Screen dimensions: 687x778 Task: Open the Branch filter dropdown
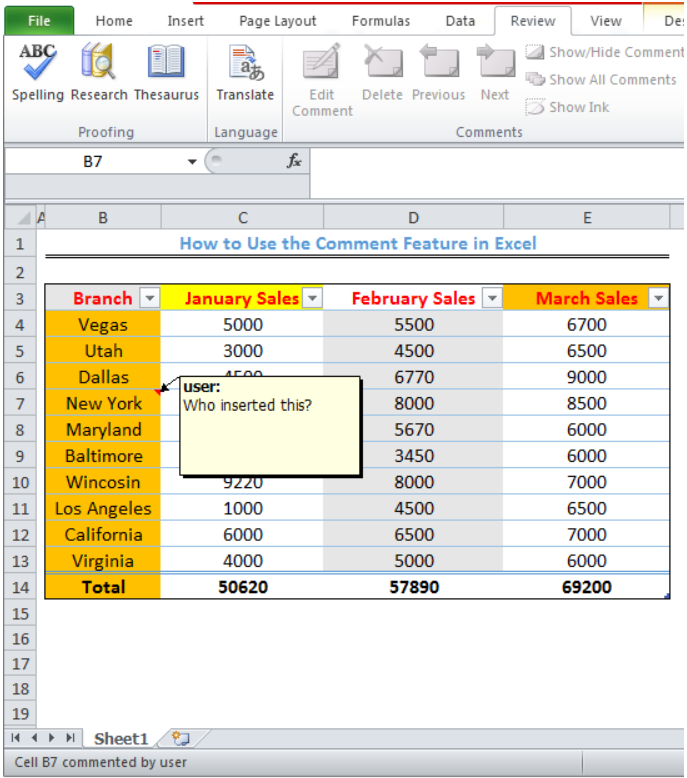click(150, 298)
